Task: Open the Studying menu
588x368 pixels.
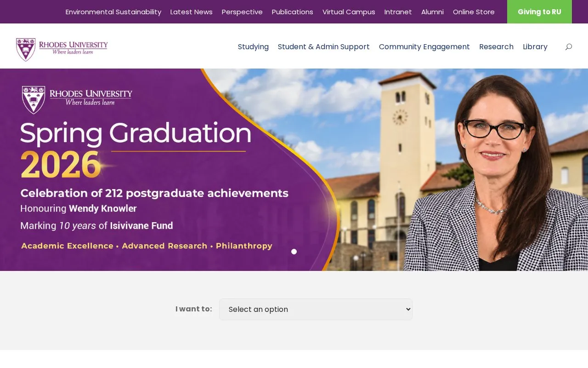Action: coord(253,47)
